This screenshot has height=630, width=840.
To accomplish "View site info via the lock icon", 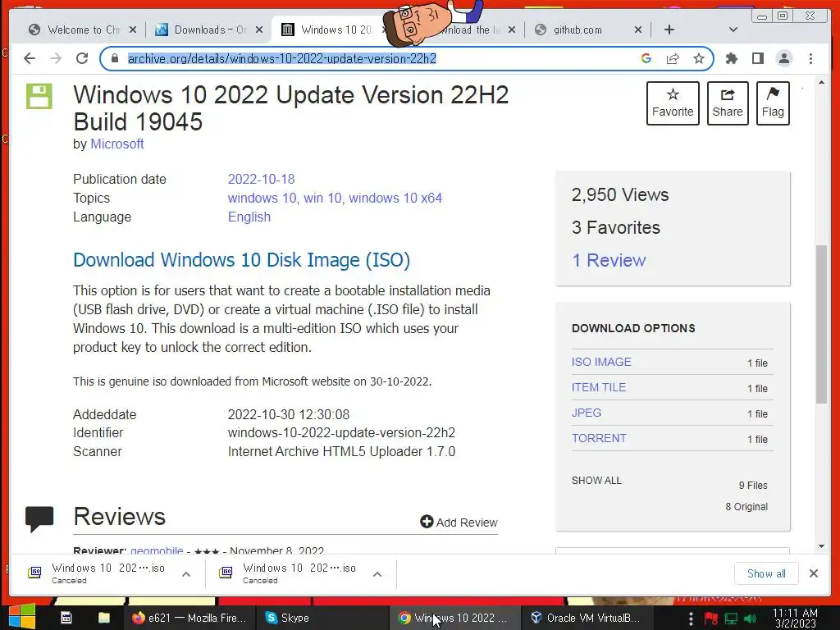I will [x=114, y=58].
